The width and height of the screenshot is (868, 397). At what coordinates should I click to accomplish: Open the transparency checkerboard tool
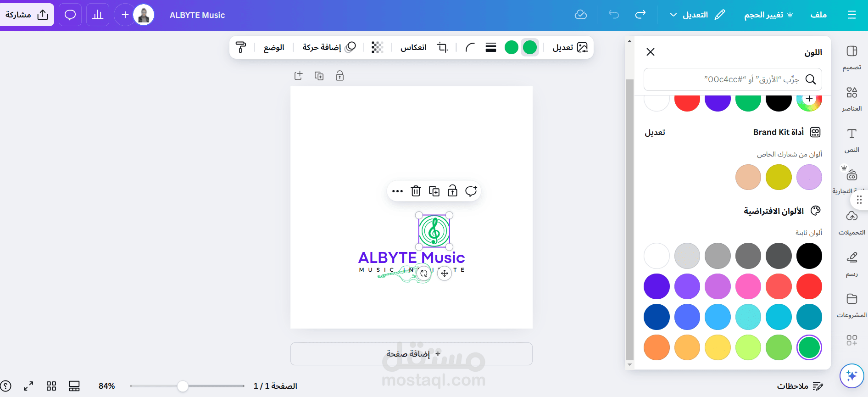click(377, 47)
